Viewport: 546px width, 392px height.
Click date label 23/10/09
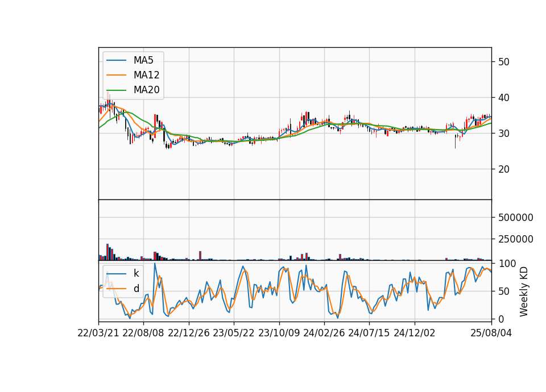click(279, 333)
